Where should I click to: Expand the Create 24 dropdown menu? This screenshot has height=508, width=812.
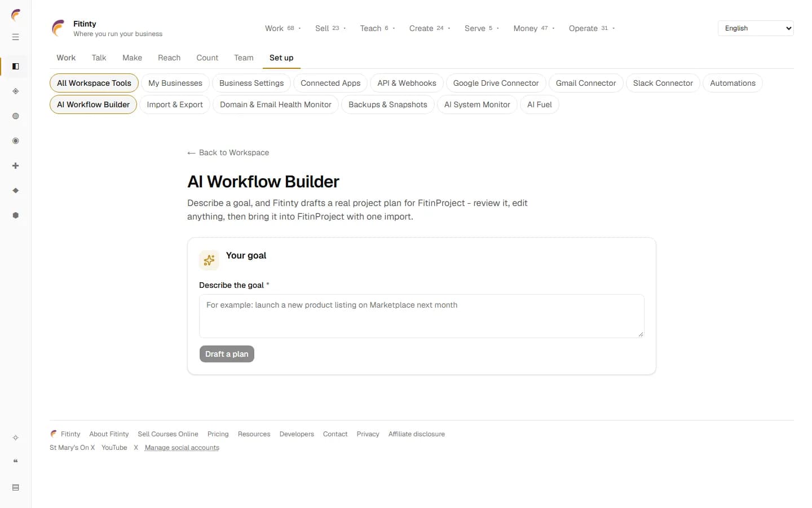click(x=430, y=28)
